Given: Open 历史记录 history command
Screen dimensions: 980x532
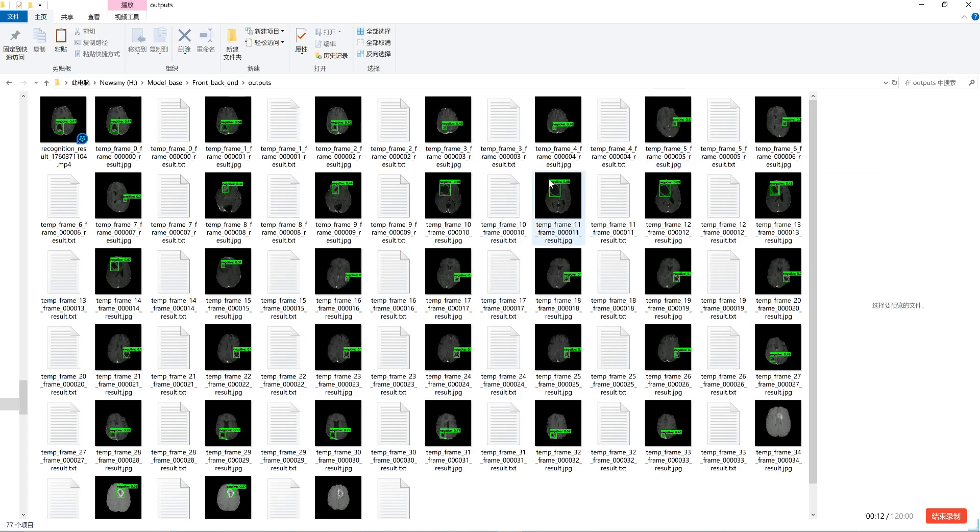Looking at the screenshot, I should pyautogui.click(x=331, y=56).
